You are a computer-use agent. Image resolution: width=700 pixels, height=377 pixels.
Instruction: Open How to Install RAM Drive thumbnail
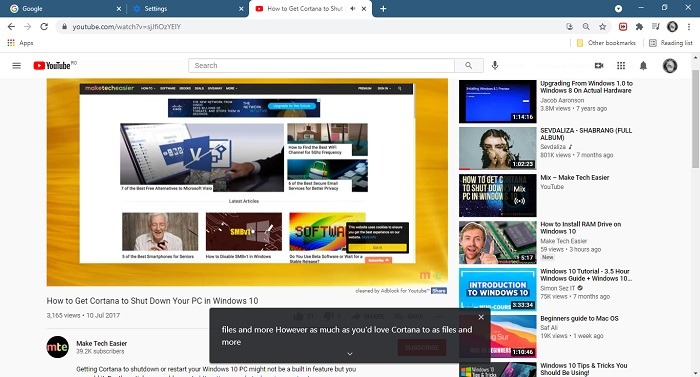497,243
